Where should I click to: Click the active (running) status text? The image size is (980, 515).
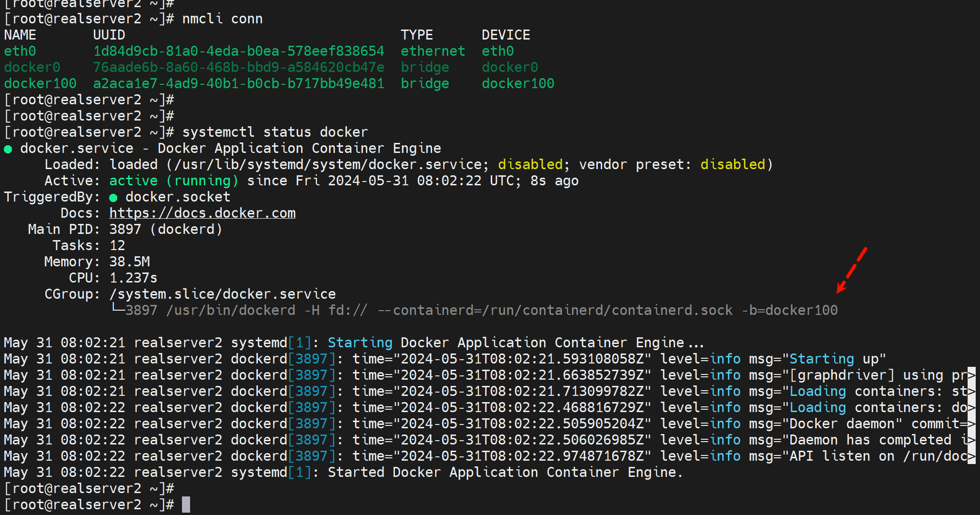tap(173, 181)
